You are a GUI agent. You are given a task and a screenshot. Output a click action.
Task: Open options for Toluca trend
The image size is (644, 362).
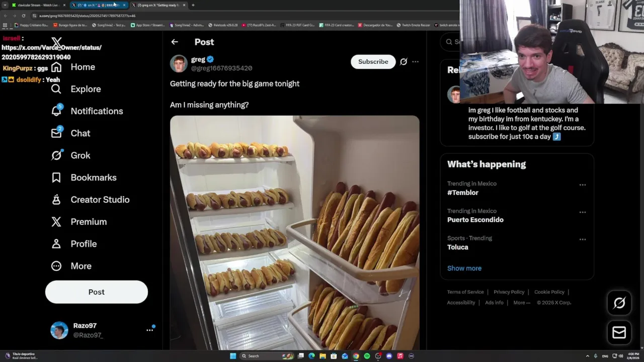583,239
